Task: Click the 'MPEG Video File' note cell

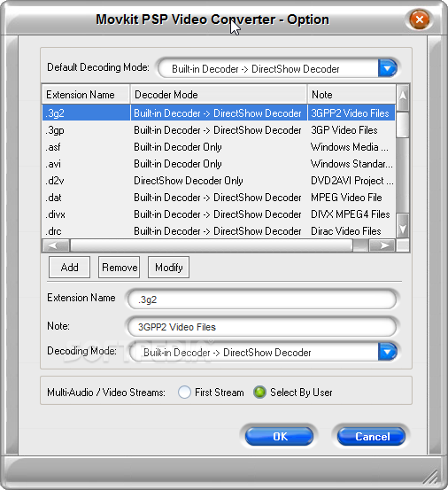Action: [x=346, y=198]
